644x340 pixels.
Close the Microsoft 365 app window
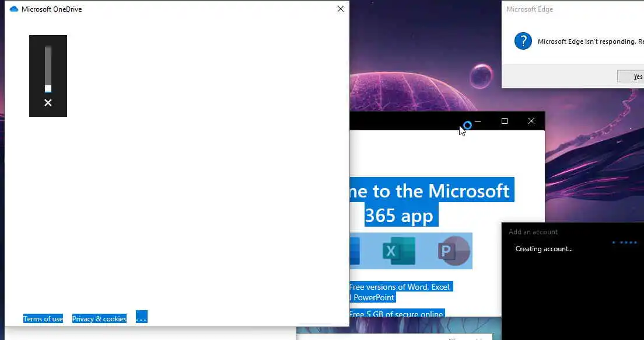pos(531,121)
